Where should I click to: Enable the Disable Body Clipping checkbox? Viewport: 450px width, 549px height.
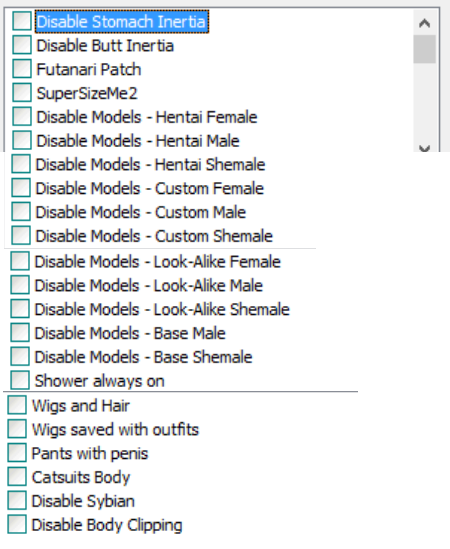(x=17, y=524)
